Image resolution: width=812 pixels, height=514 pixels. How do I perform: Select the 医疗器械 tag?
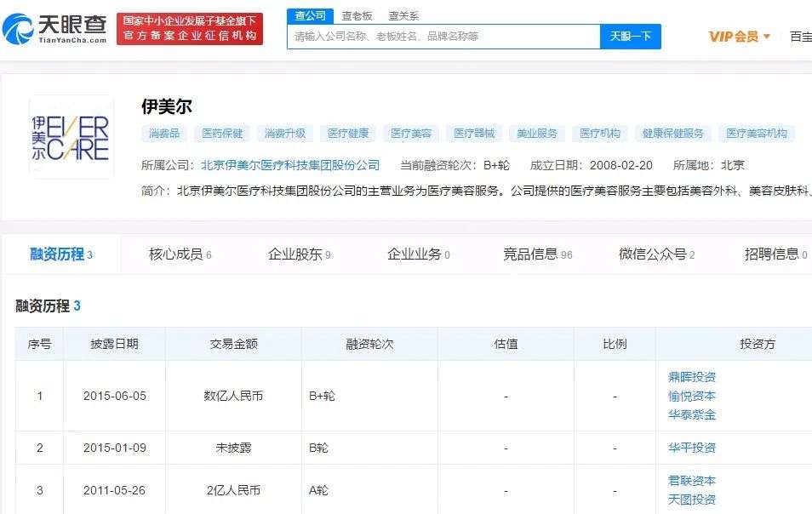[474, 134]
